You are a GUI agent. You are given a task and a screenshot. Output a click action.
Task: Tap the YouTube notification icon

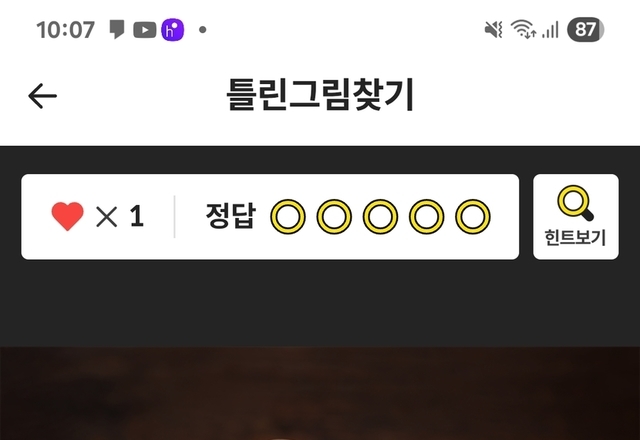(x=144, y=30)
